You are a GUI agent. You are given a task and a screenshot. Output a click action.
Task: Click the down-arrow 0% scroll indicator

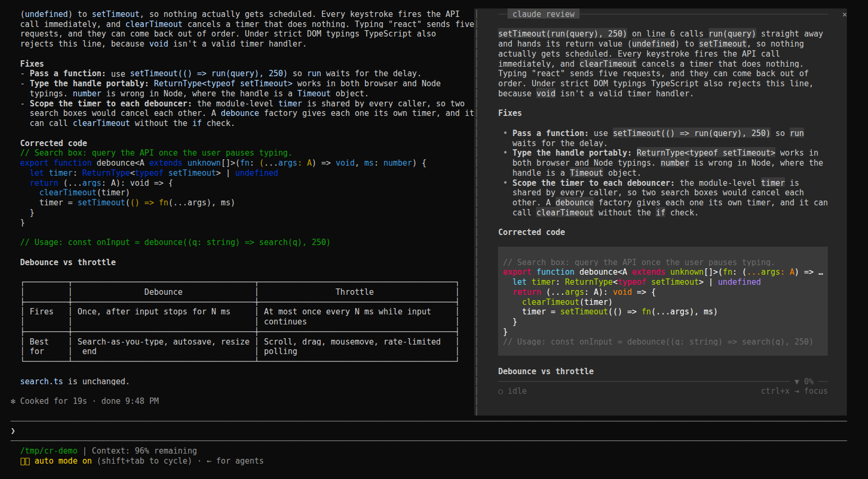803,382
